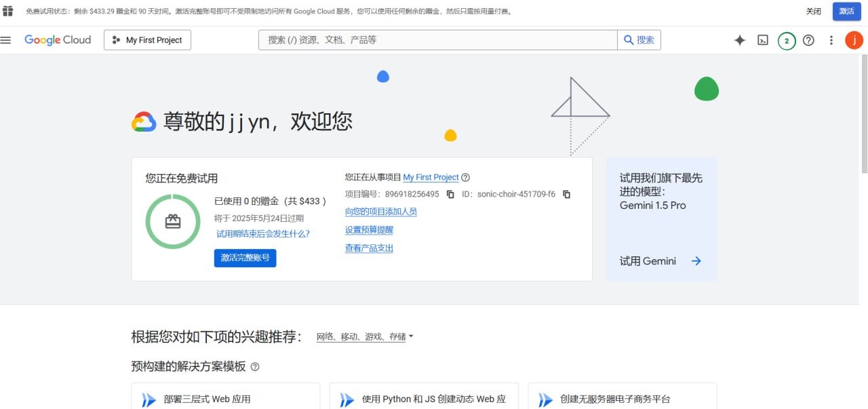The height and width of the screenshot is (409, 868).
Task: Open 使用 Python 和 JS 创建动态 Web 应 card
Action: click(423, 396)
